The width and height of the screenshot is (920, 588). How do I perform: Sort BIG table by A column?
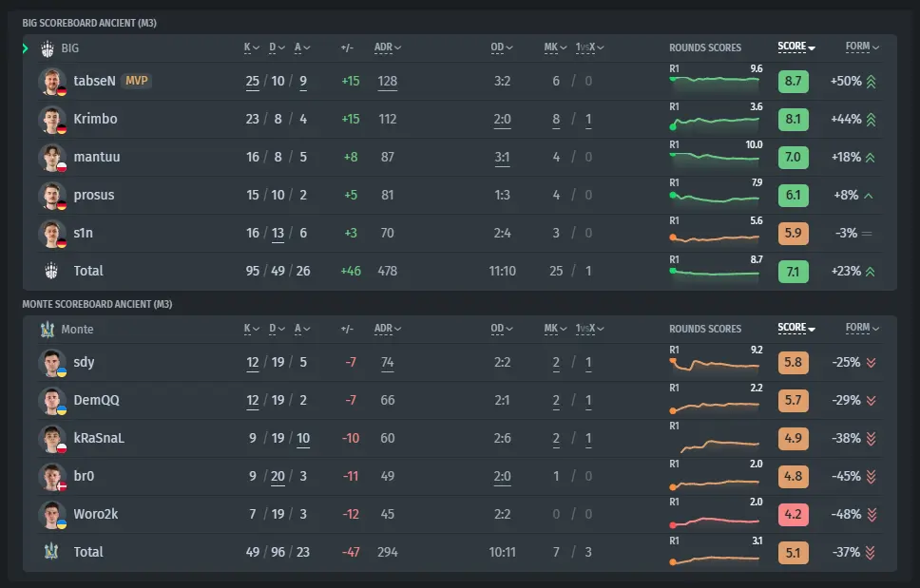(302, 47)
